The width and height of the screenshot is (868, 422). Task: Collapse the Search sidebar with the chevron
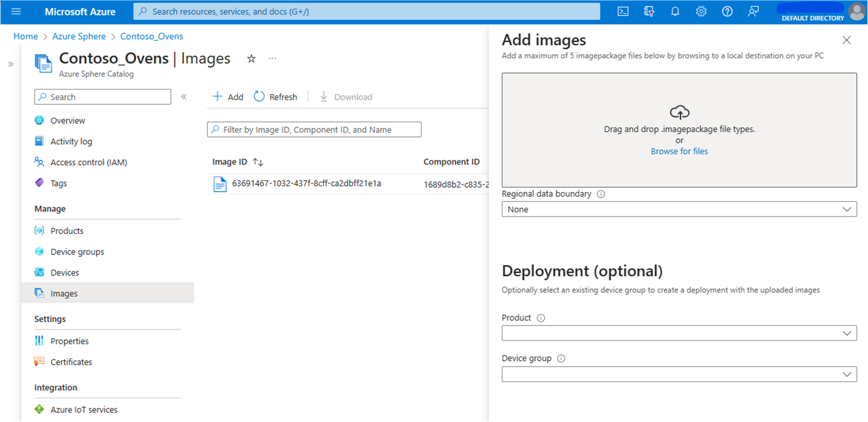click(x=184, y=97)
